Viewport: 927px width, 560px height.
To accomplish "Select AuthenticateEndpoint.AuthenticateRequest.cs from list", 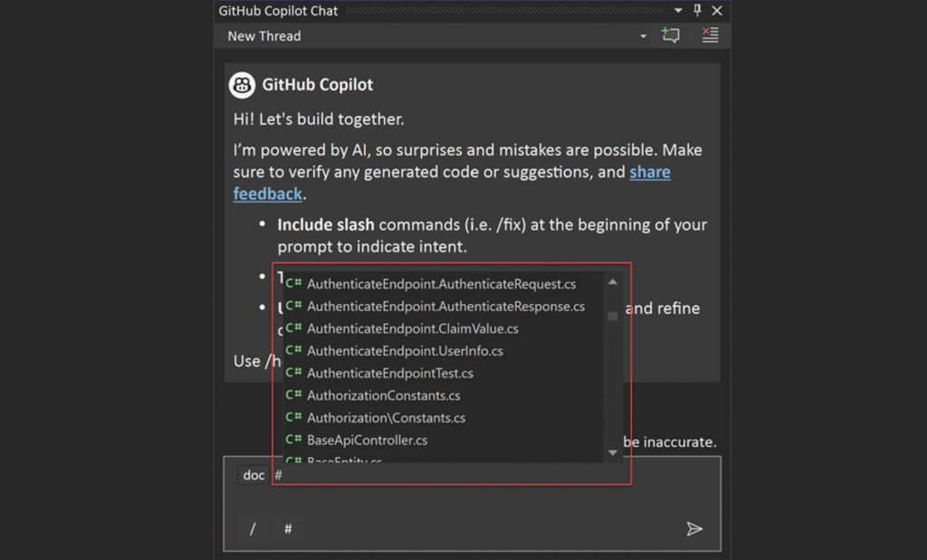I will pos(441,284).
